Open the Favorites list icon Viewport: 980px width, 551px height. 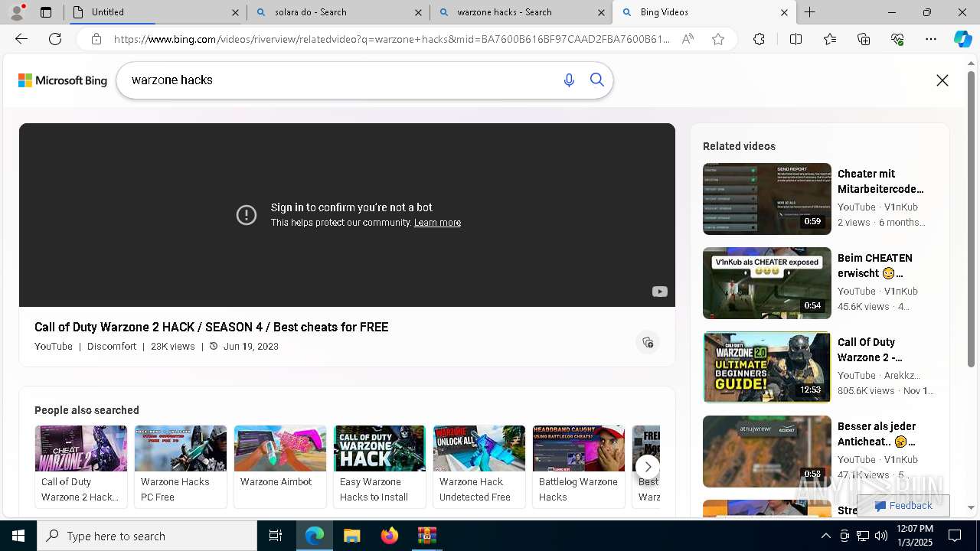(830, 39)
